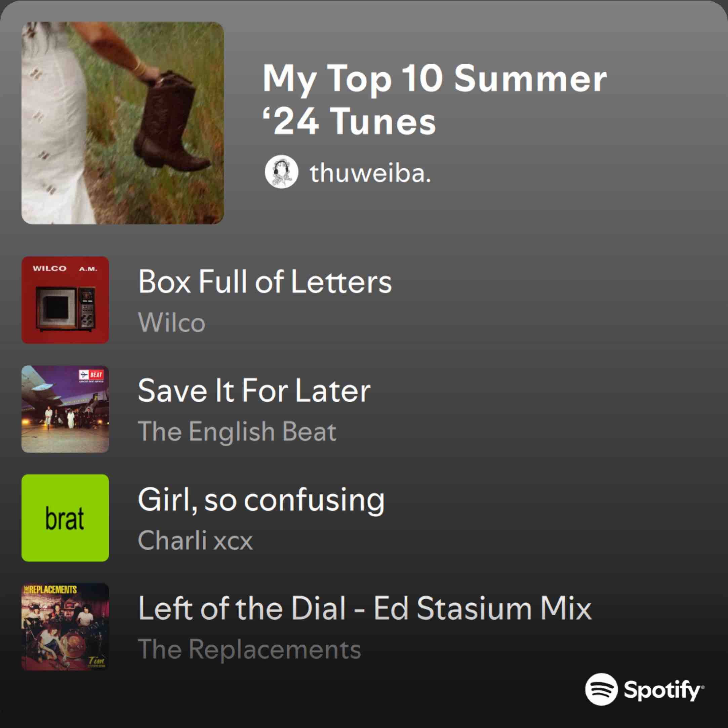Play Left of the Dial - Ed Stasium Mix
This screenshot has height=728, width=728.
pos(365,608)
